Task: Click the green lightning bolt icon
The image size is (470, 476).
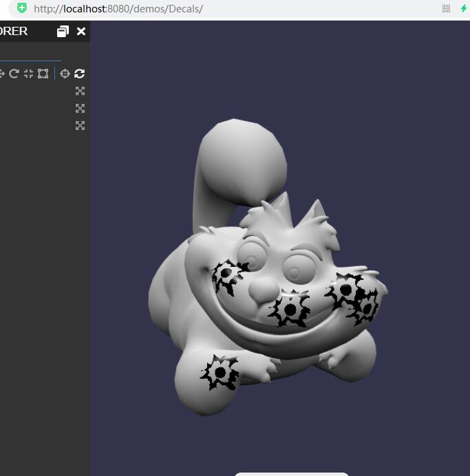Action: point(464,8)
